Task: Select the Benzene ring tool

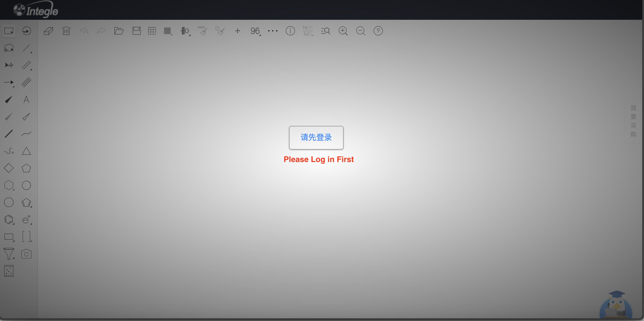Action: [x=9, y=219]
